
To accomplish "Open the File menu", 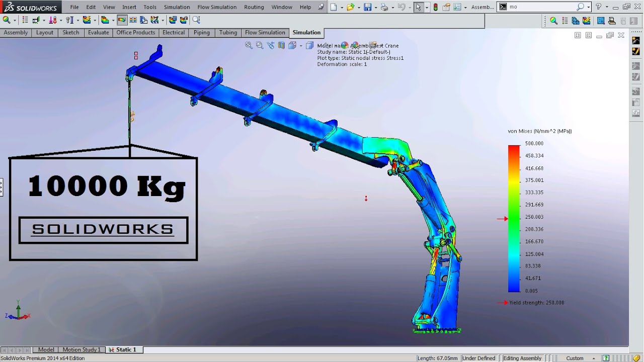I will 74,7.
